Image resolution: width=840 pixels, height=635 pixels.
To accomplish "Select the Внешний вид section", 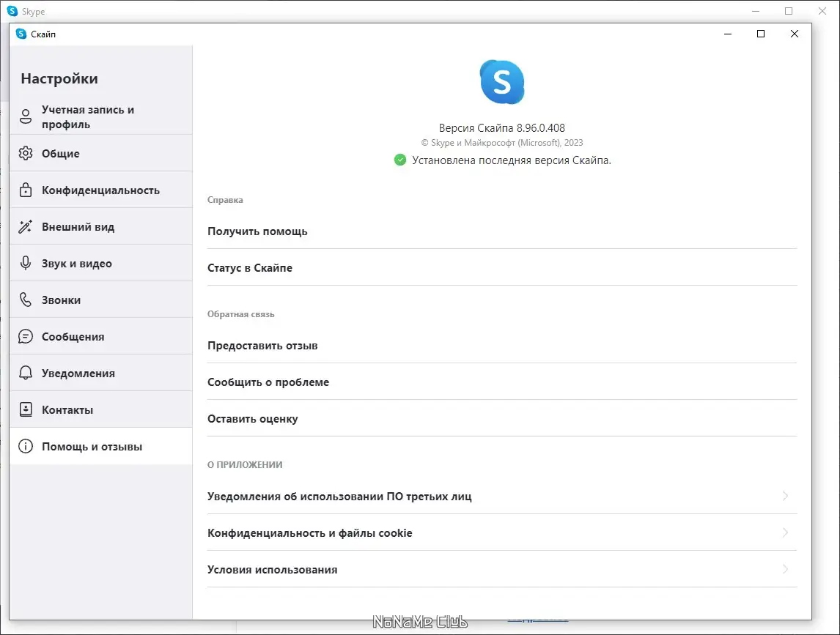I will point(100,226).
